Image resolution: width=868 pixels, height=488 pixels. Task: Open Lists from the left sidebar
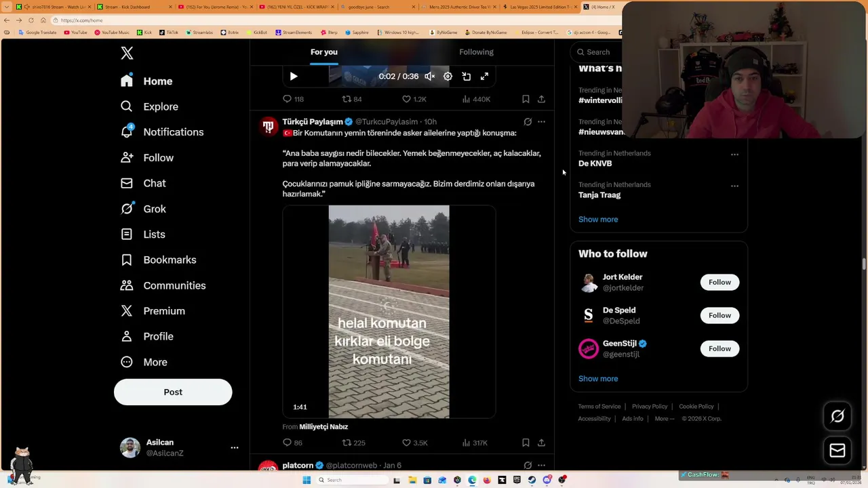(143, 235)
